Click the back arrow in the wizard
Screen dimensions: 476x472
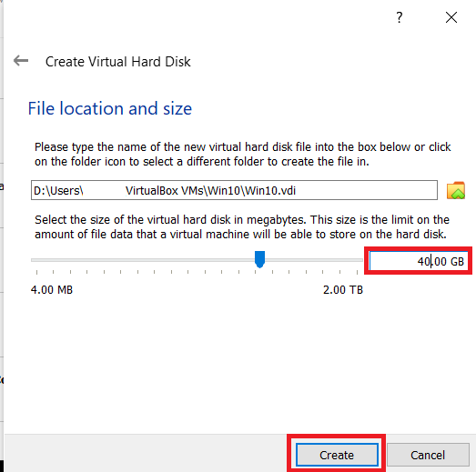click(21, 61)
